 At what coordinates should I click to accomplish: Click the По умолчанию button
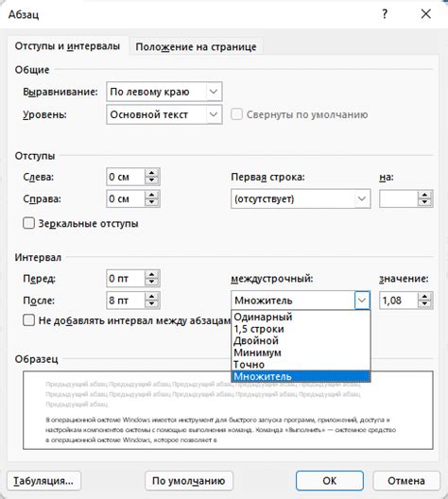(x=189, y=480)
